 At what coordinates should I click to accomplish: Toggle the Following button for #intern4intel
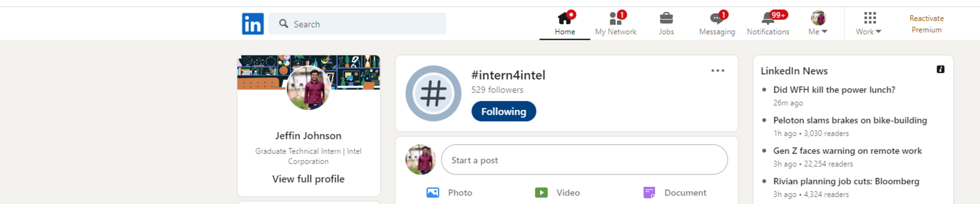tap(503, 112)
